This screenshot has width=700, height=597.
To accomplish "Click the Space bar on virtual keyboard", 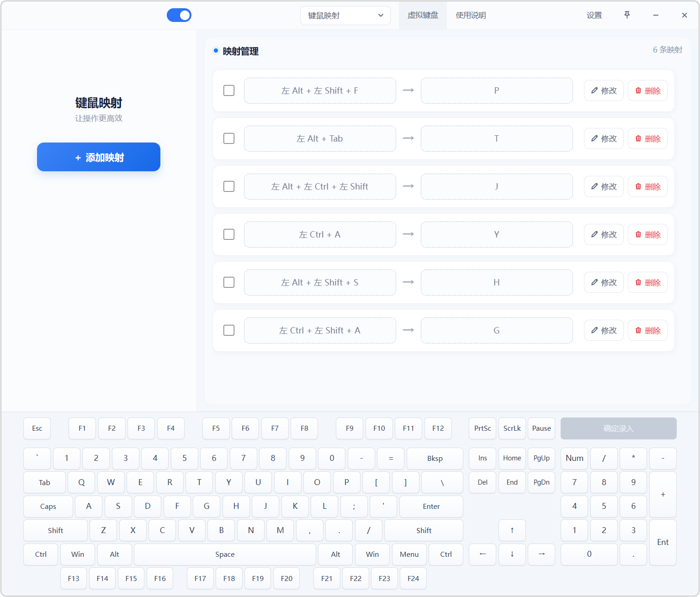I will click(225, 555).
